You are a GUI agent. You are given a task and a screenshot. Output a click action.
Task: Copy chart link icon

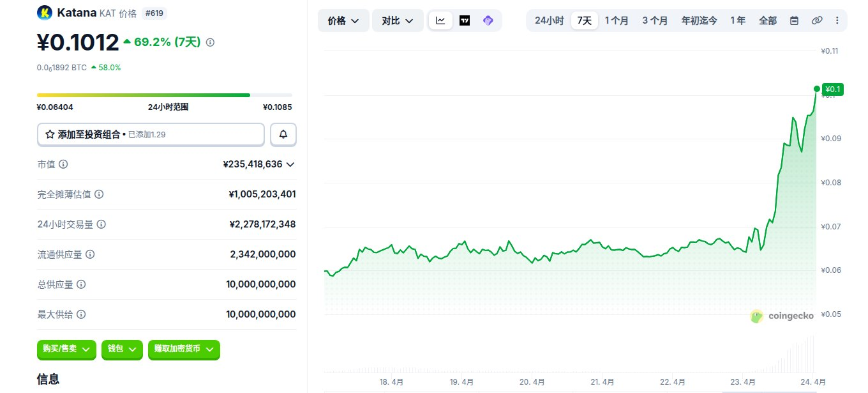817,20
